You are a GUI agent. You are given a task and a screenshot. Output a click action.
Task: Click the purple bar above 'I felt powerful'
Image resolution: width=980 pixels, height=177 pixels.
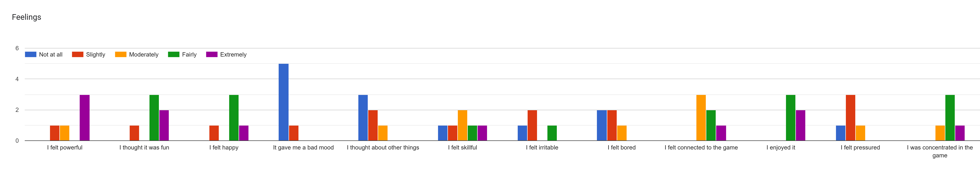[x=84, y=118]
